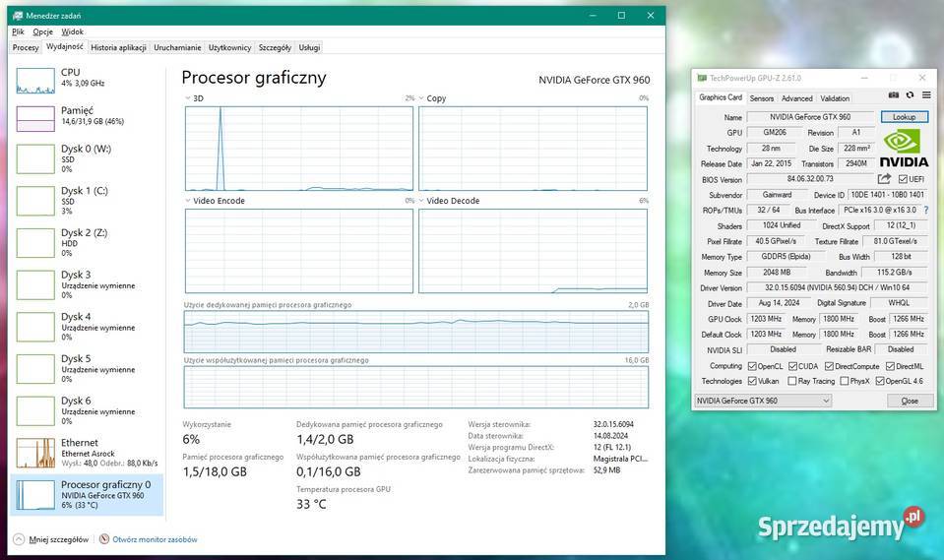This screenshot has width=944, height=560.
Task: Toggle the OpenCL checkbox
Action: coord(752,366)
